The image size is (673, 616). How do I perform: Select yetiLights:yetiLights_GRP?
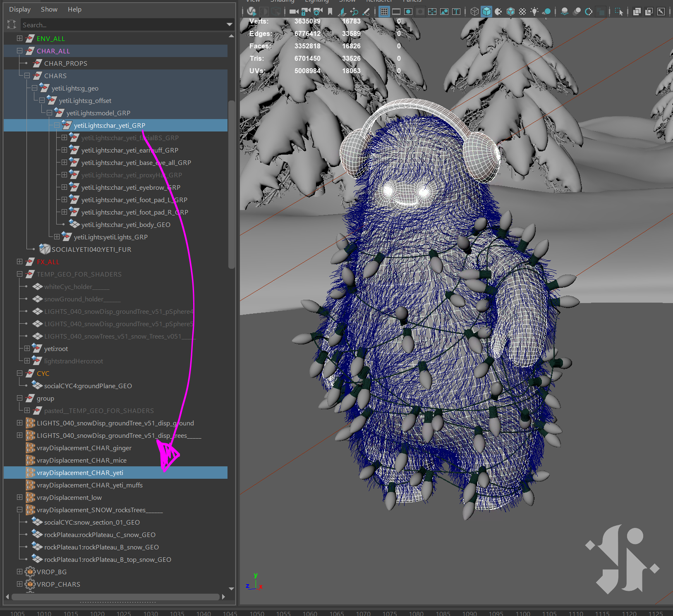click(x=110, y=237)
